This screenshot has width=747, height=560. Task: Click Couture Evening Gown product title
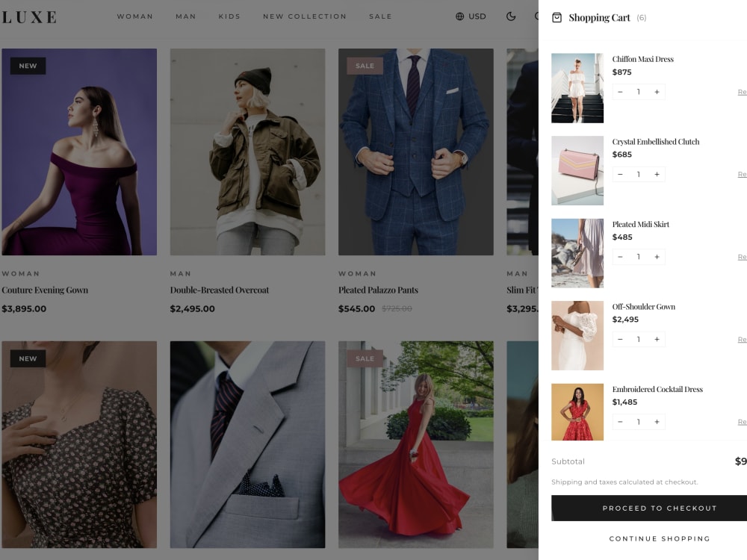point(45,290)
